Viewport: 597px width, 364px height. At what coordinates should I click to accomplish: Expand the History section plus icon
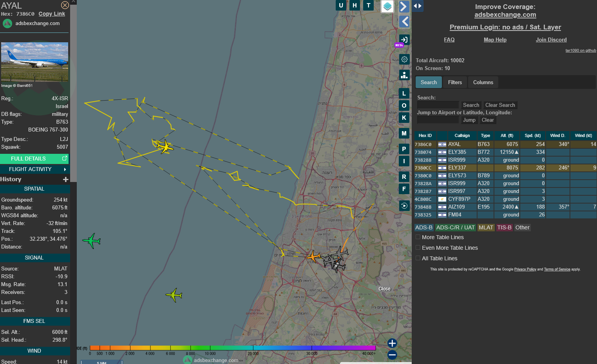tap(65, 179)
